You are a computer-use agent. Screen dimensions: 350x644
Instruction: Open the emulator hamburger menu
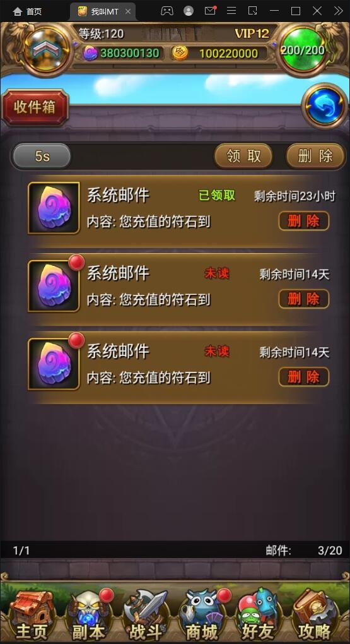[231, 11]
